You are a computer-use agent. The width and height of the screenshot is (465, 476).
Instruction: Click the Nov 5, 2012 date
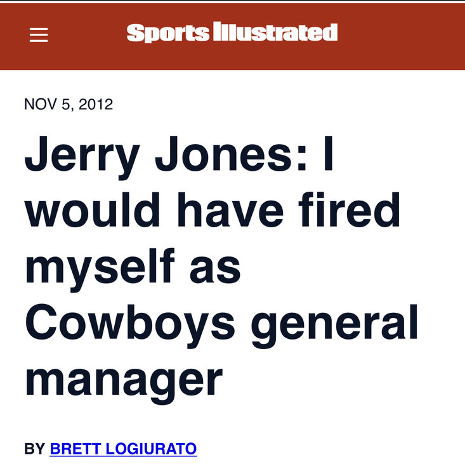click(69, 105)
